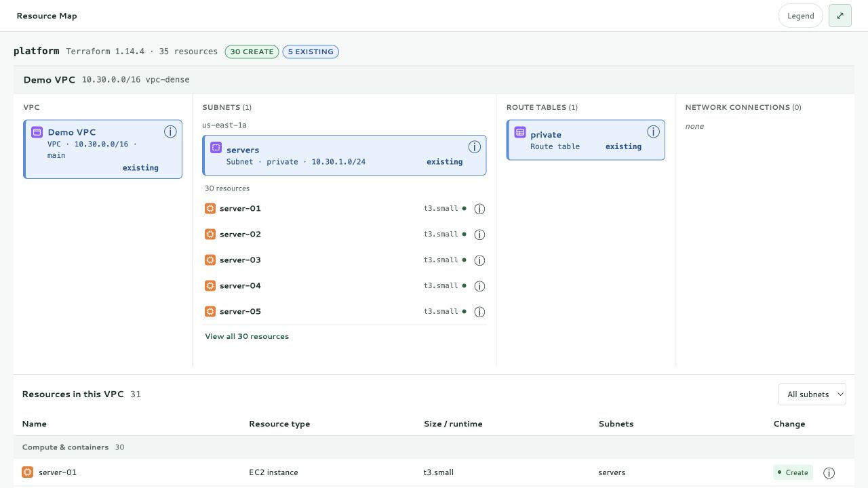Image resolution: width=868 pixels, height=488 pixels.
Task: Click the EC2 icon in the server-01 table row
Action: pyautogui.click(x=27, y=472)
